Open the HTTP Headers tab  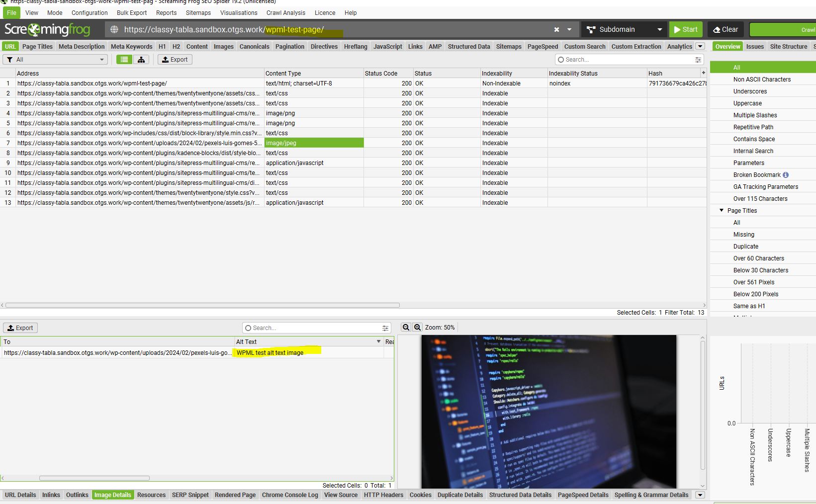click(x=383, y=495)
